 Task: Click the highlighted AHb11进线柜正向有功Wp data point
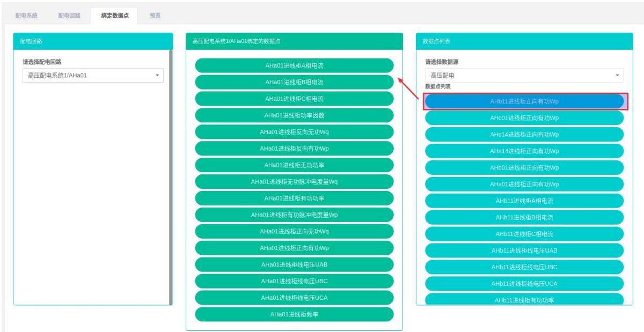tap(524, 101)
